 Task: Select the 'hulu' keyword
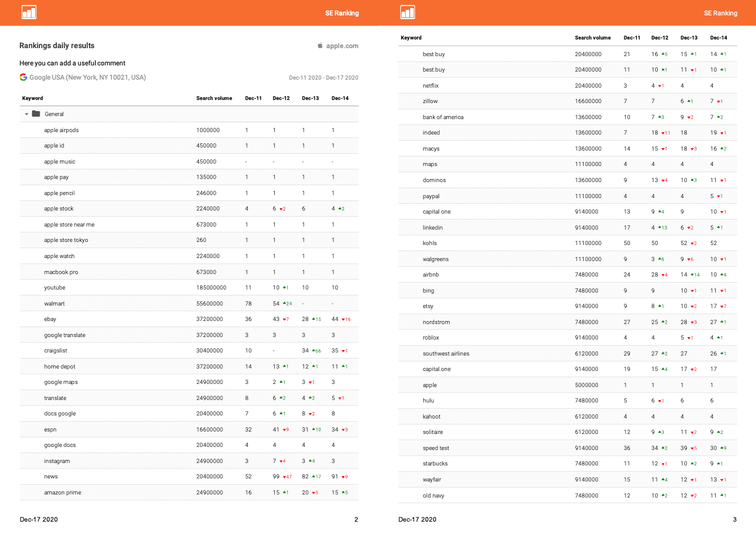[429, 401]
